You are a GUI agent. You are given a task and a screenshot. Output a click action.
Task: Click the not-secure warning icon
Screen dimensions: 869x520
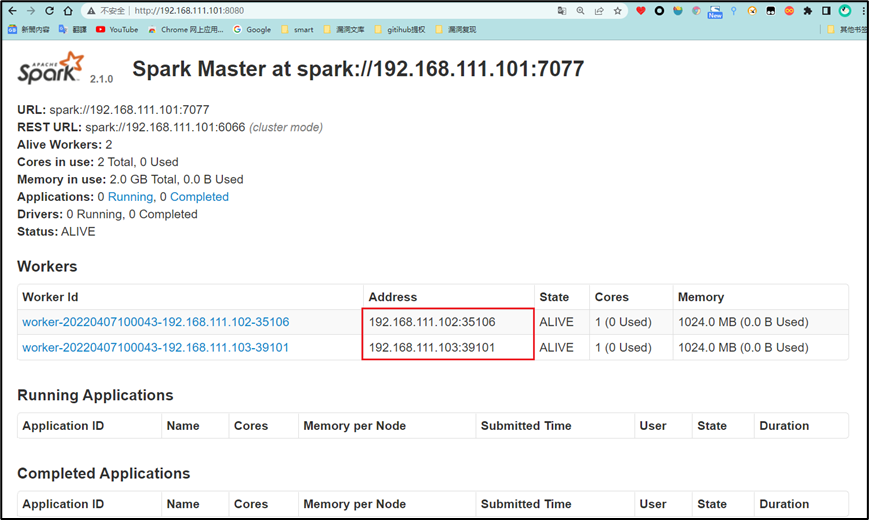click(91, 11)
